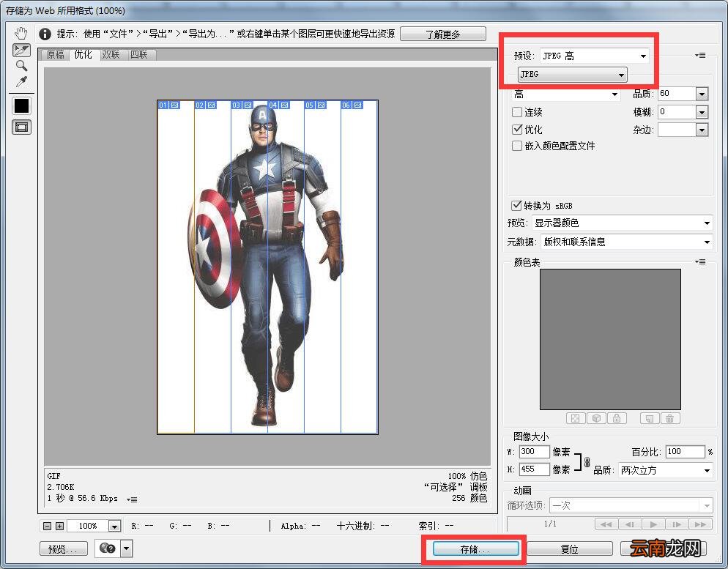728x569 pixels.
Task: Switch to the 双联 tab
Action: (x=111, y=55)
